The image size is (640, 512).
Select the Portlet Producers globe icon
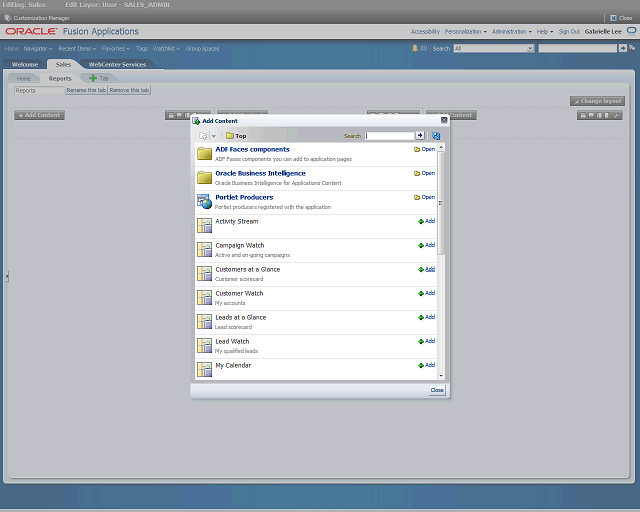point(204,202)
